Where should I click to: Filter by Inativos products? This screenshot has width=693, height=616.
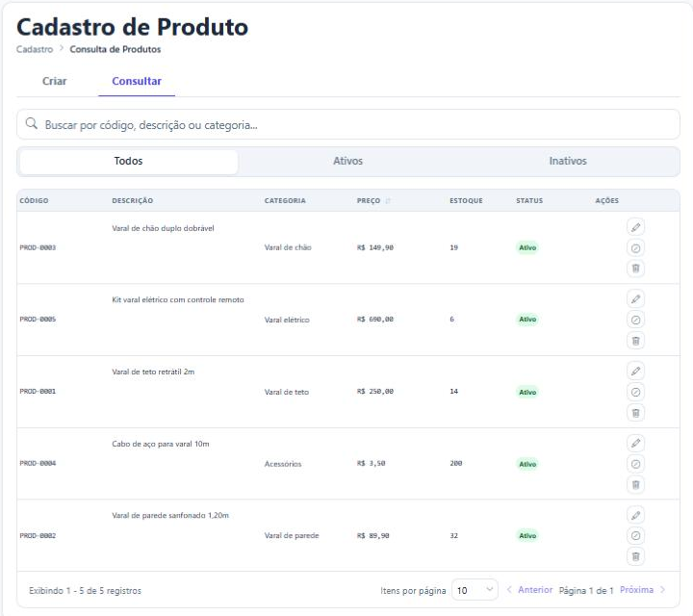[568, 162]
